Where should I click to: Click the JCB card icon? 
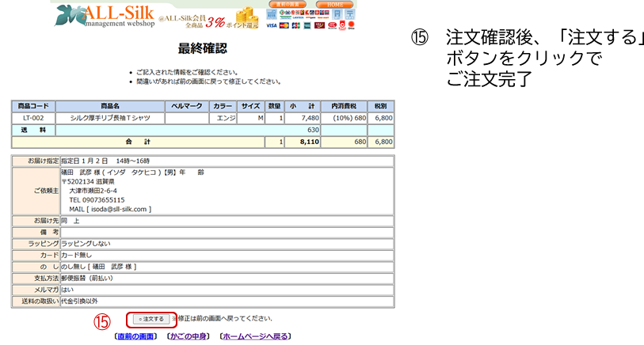point(295,25)
